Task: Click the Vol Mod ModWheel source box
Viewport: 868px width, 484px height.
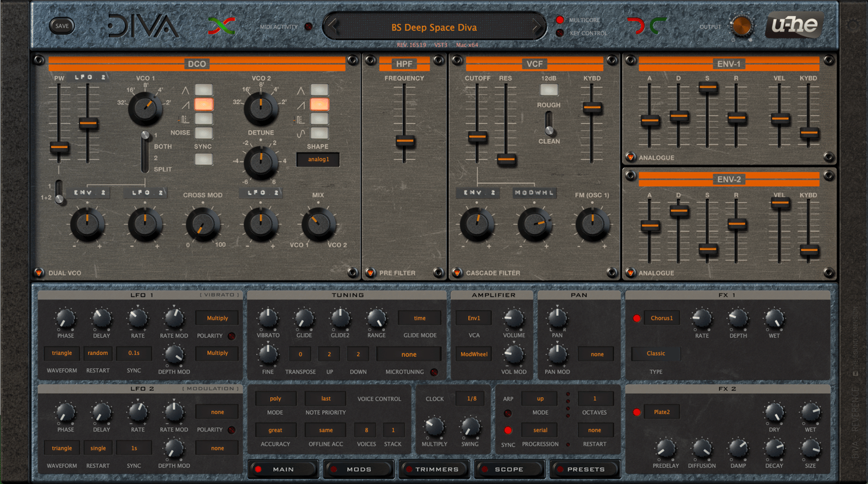Action: pyautogui.click(x=474, y=354)
